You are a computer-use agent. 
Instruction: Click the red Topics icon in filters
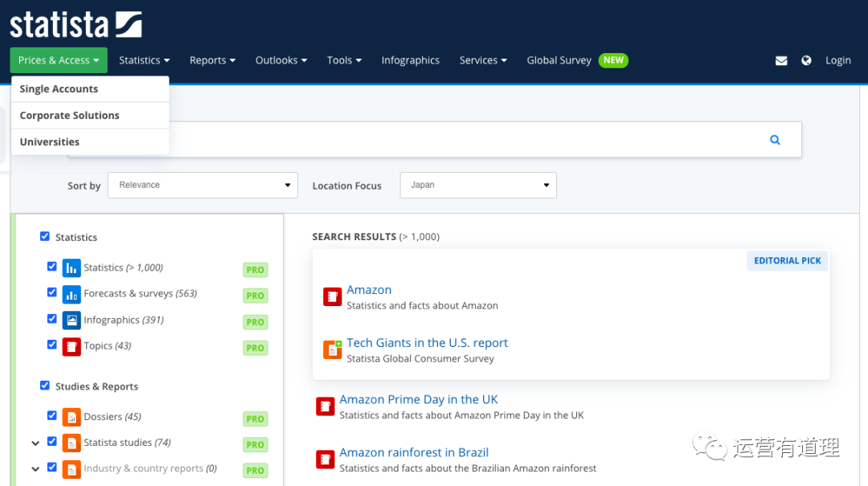coord(72,346)
